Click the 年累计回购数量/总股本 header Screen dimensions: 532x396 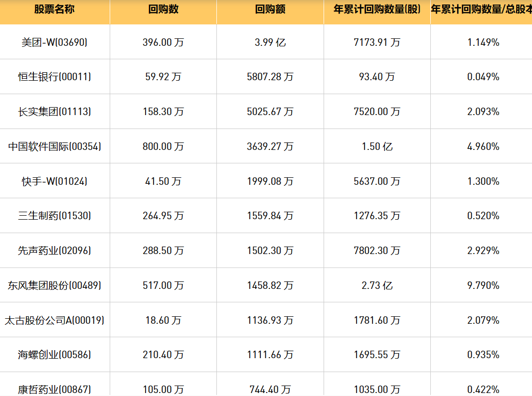click(481, 10)
